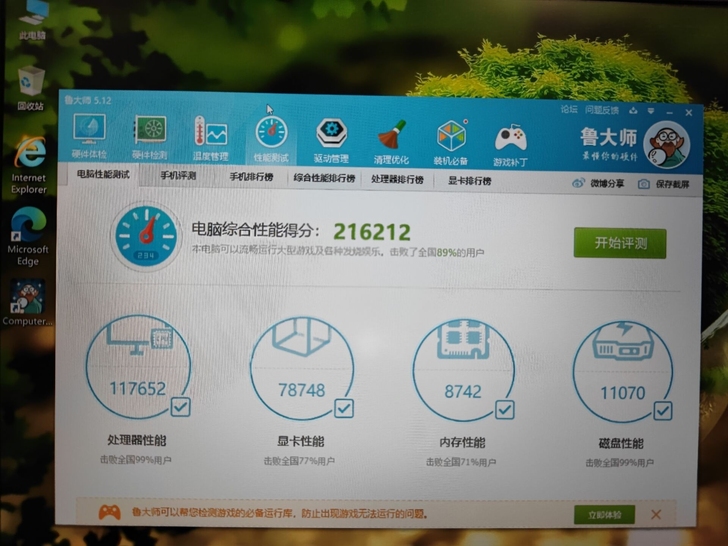Click the 鲁大师 mascot avatar
The width and height of the screenshot is (728, 546).
[x=667, y=145]
